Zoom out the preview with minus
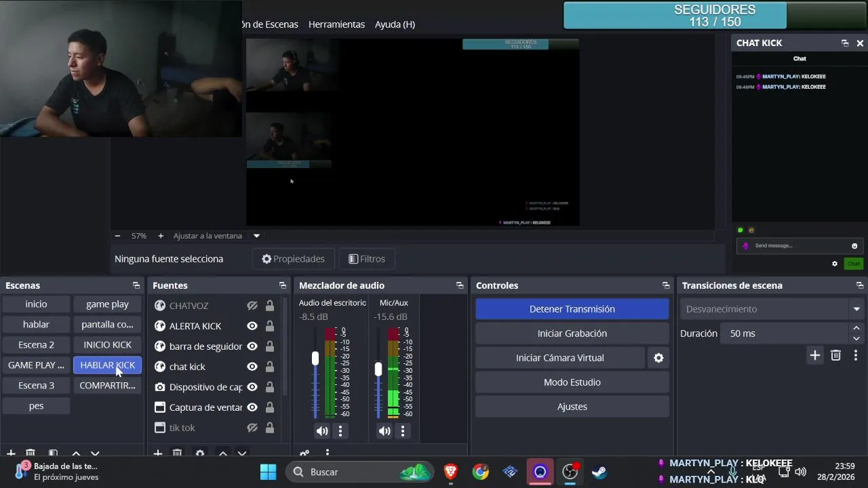This screenshot has height=488, width=868. pos(117,236)
